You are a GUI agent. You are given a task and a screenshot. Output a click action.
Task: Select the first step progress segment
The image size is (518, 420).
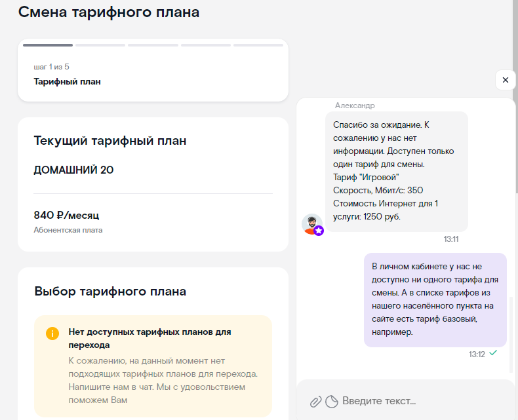point(48,45)
